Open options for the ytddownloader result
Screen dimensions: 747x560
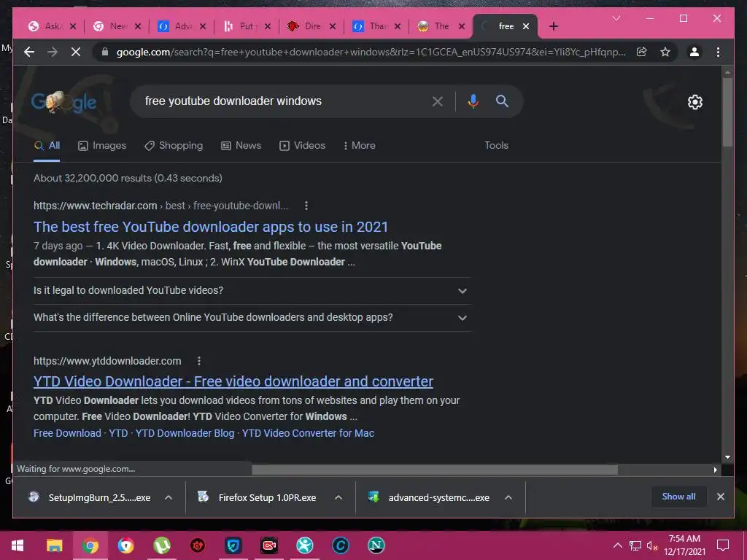(199, 361)
